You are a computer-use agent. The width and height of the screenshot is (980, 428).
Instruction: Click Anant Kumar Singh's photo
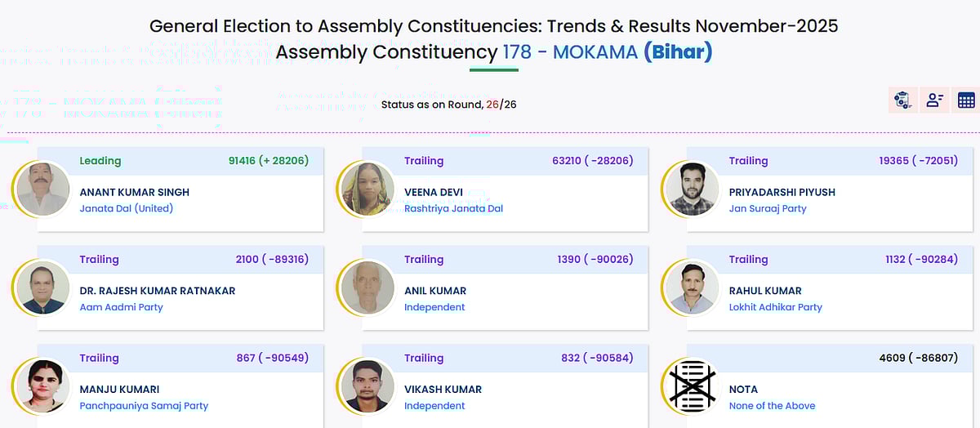tap(43, 189)
